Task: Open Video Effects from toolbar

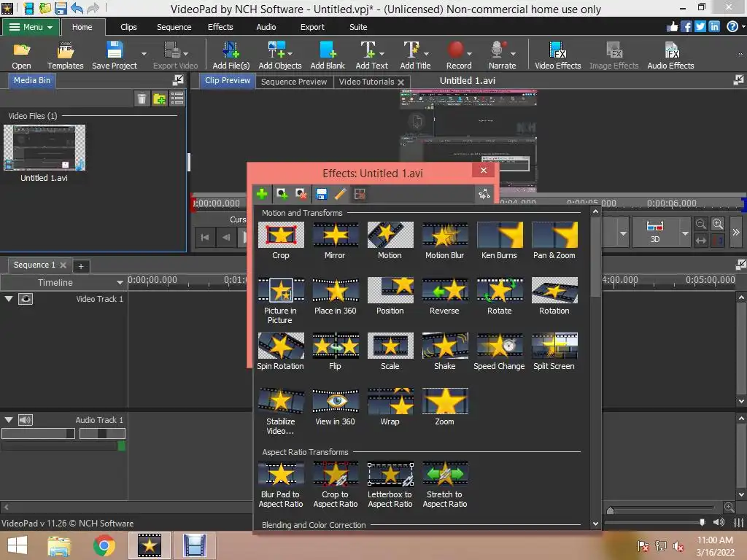Action: pyautogui.click(x=557, y=55)
